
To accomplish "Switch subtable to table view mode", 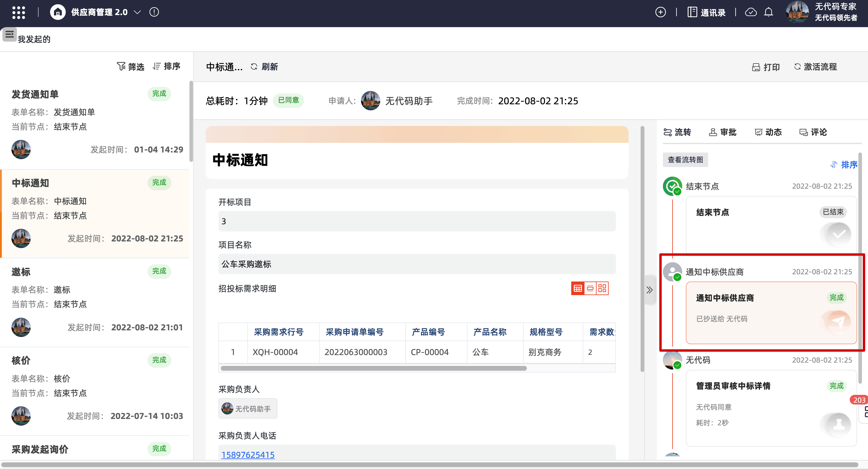I will (578, 288).
